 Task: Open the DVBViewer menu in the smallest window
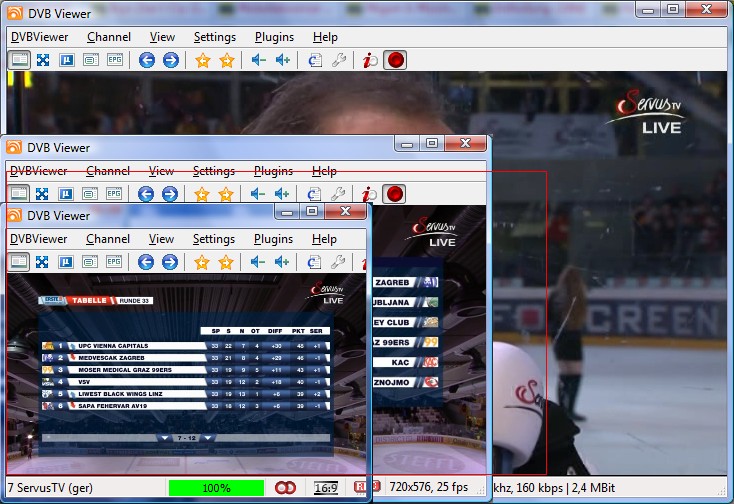coord(39,239)
